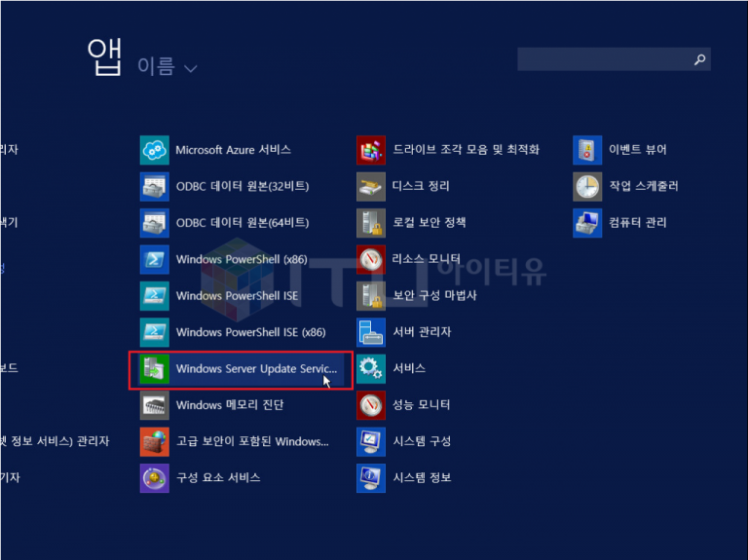The image size is (748, 560).
Task: Open 서버 관리자 icon
Action: point(371,332)
